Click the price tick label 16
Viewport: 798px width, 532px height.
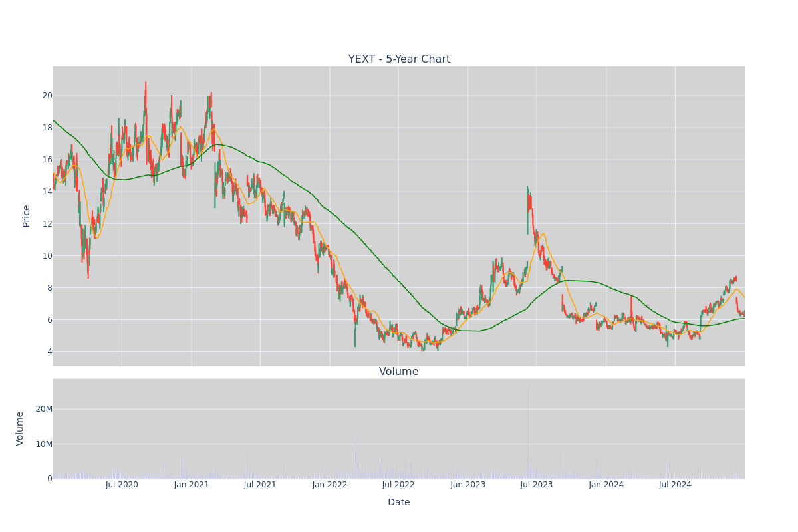[47, 160]
